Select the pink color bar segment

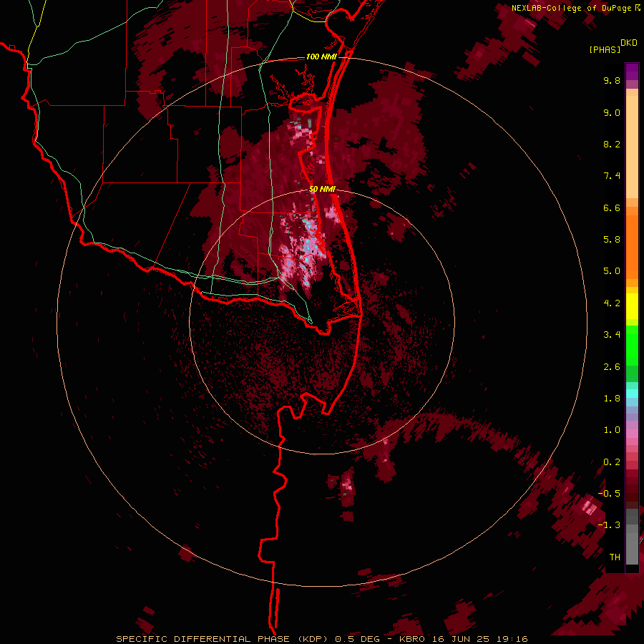(x=632, y=434)
